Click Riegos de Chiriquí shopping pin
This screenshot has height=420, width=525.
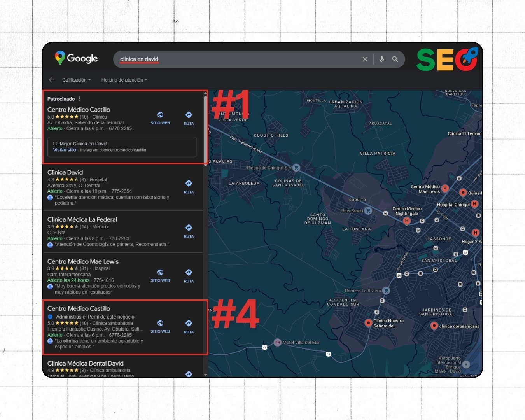pos(296,168)
